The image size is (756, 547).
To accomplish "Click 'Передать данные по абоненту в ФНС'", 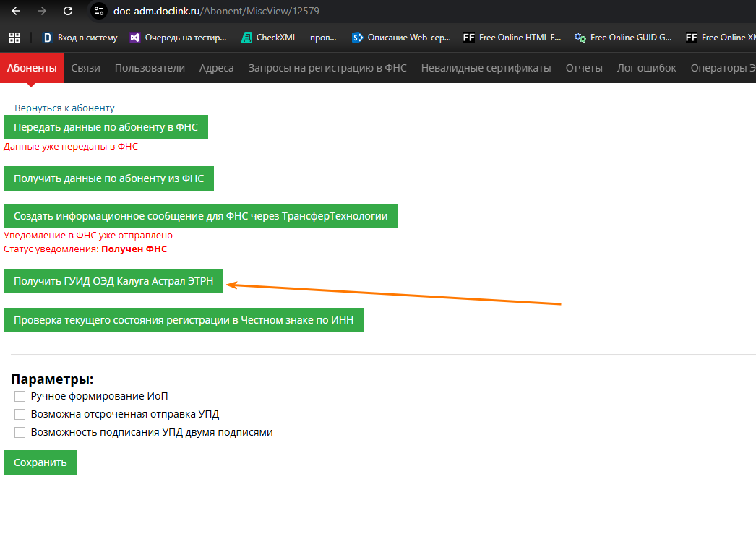I will point(106,127).
